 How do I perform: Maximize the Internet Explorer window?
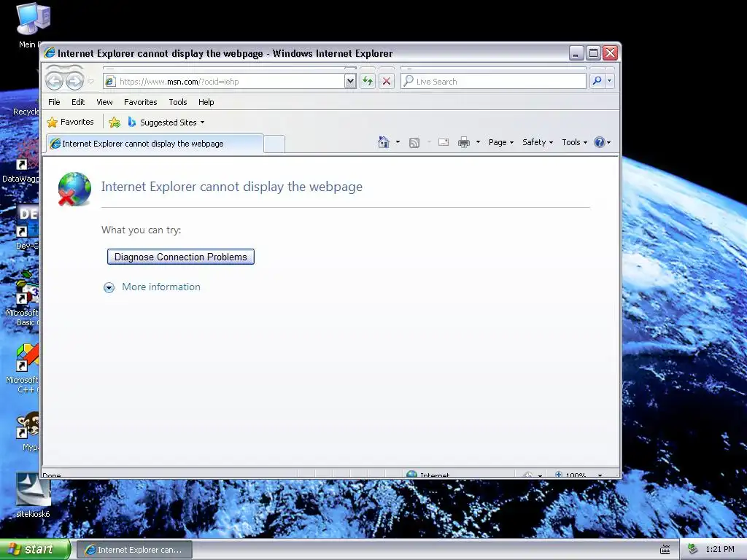coord(593,52)
